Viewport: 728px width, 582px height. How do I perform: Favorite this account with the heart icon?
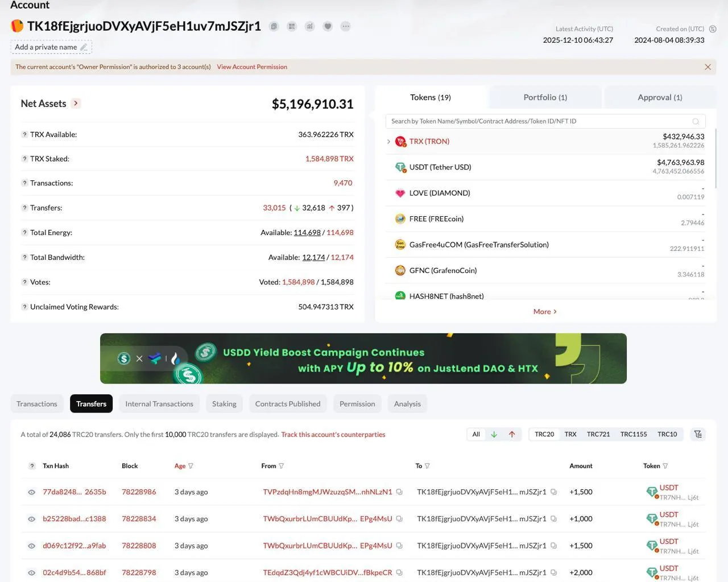click(x=328, y=26)
